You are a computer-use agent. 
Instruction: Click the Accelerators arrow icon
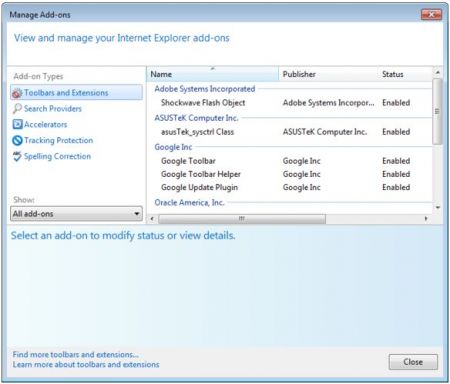[x=17, y=124]
